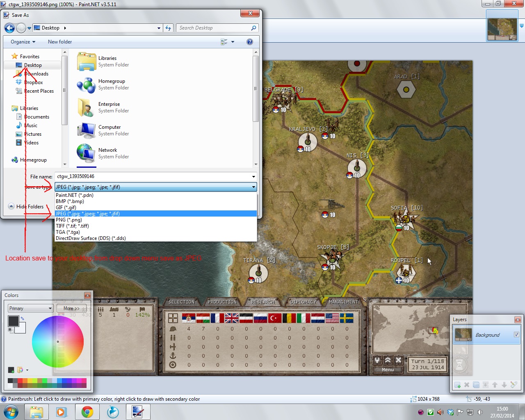The width and height of the screenshot is (525, 420).
Task: Close the Colors panel
Action: (x=87, y=295)
